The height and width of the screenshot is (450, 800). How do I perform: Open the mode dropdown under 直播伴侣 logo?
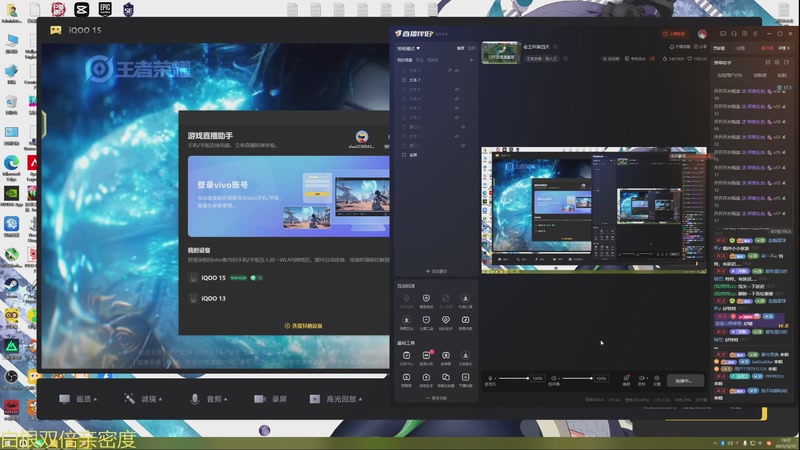tap(409, 48)
